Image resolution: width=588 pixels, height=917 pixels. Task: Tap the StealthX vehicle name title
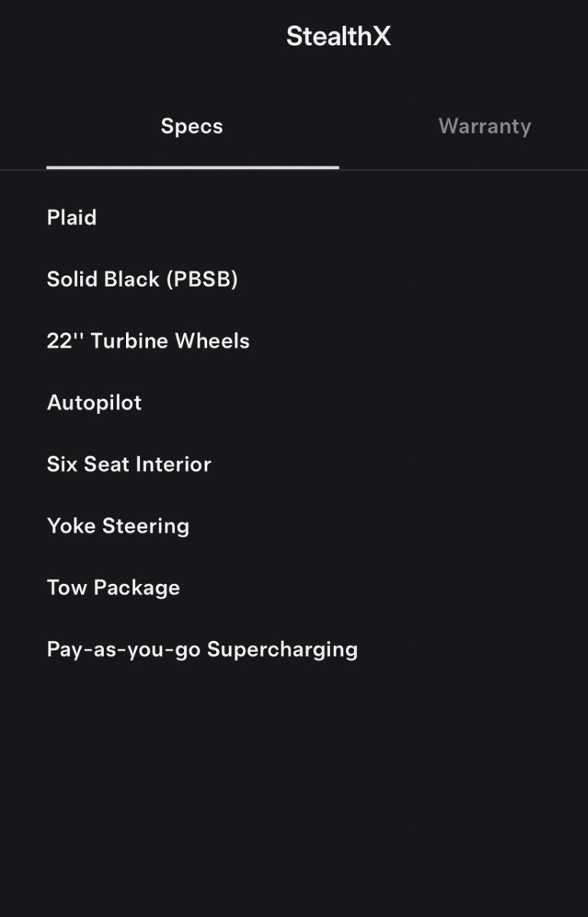tap(338, 36)
